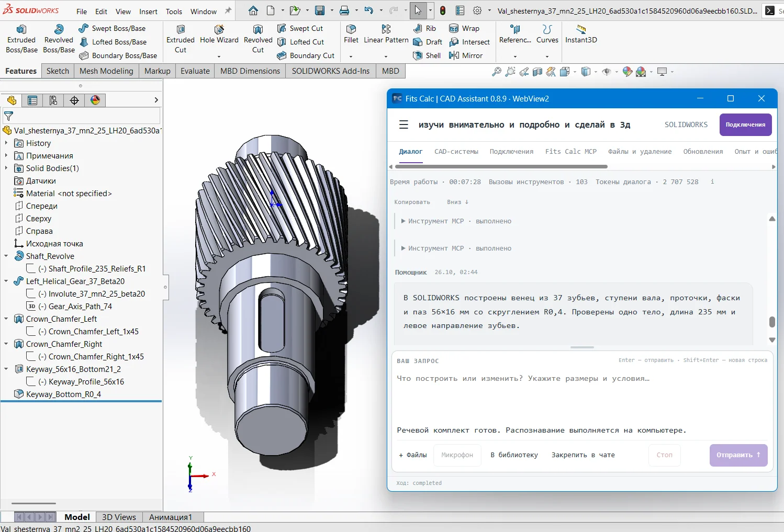The width and height of the screenshot is (784, 532).
Task: Select the Extruded Boss/Base tool
Action: (x=21, y=39)
